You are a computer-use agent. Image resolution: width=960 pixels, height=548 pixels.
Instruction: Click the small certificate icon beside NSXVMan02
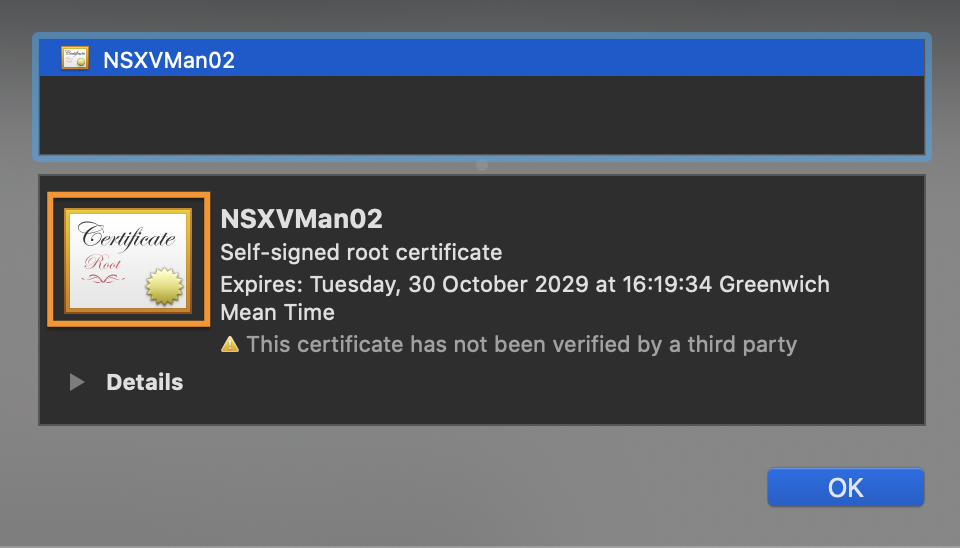click(75, 58)
